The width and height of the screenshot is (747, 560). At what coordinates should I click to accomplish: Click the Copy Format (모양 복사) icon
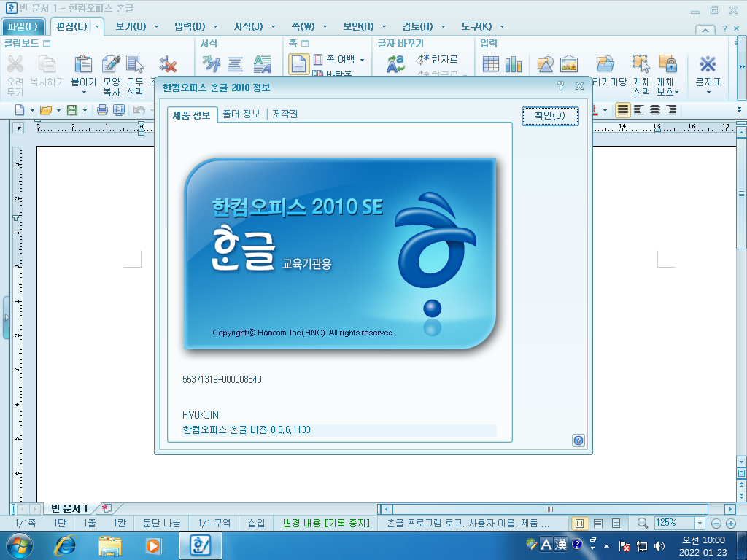point(112,64)
